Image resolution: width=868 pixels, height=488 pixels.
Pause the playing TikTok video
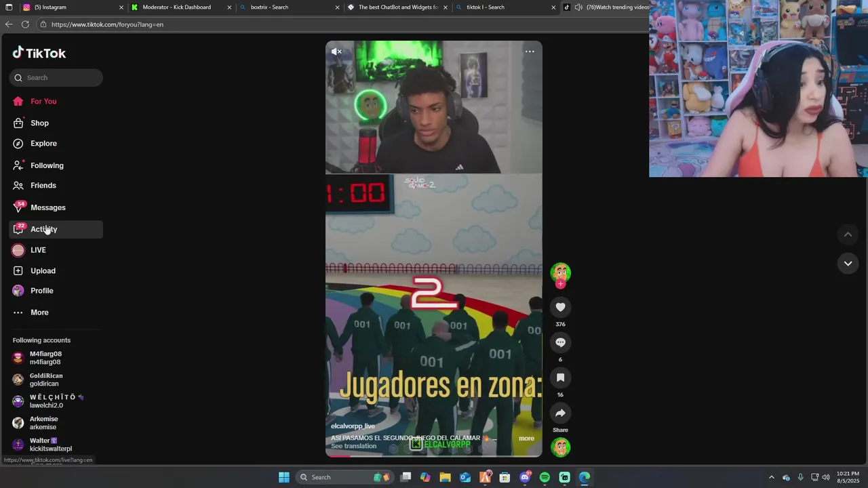coord(434,249)
